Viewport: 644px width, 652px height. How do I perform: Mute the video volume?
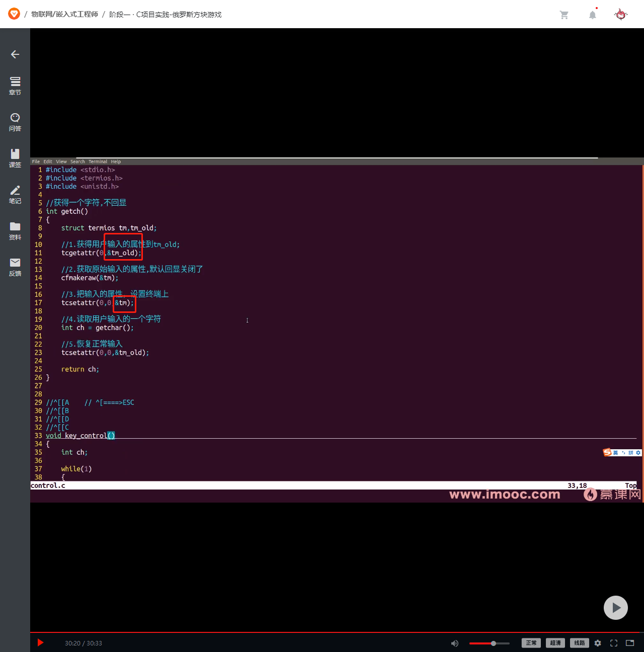pyautogui.click(x=455, y=643)
